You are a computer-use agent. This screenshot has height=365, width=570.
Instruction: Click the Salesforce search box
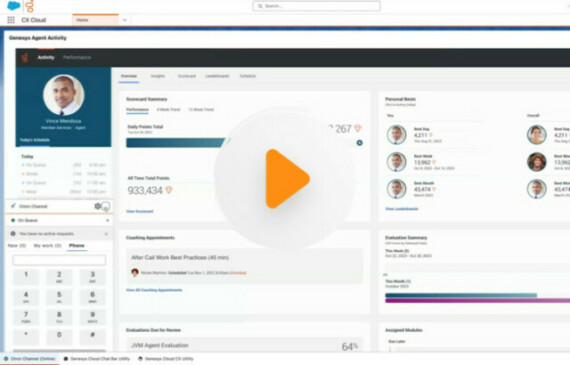317,6
